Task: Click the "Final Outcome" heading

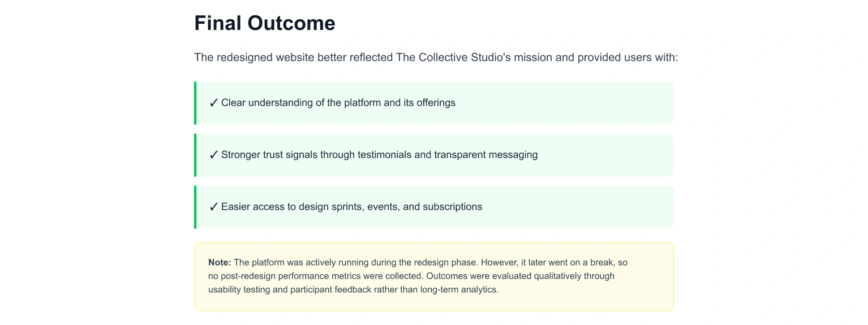Action: tap(265, 23)
